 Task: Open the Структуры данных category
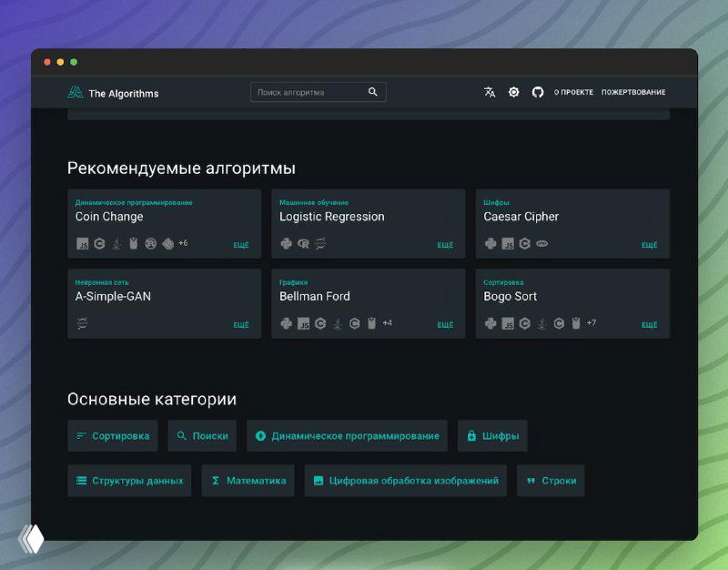pyautogui.click(x=129, y=481)
